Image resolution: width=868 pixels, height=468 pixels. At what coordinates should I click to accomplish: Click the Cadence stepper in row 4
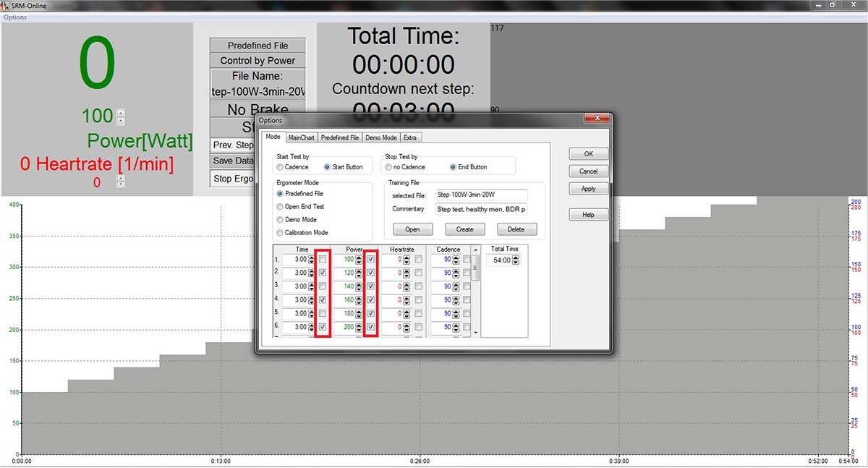(x=457, y=300)
